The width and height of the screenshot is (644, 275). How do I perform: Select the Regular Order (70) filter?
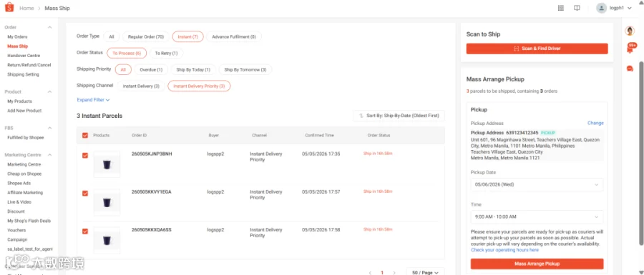(x=146, y=37)
